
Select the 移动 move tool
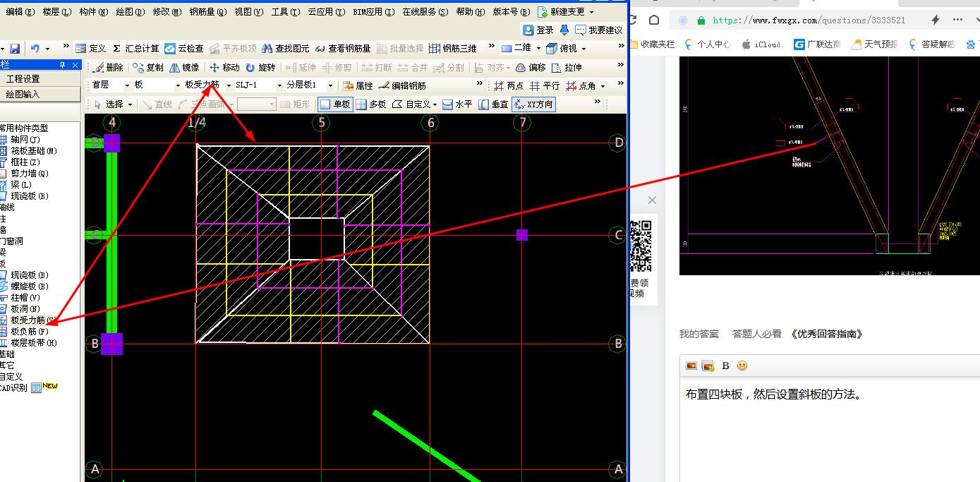[224, 68]
